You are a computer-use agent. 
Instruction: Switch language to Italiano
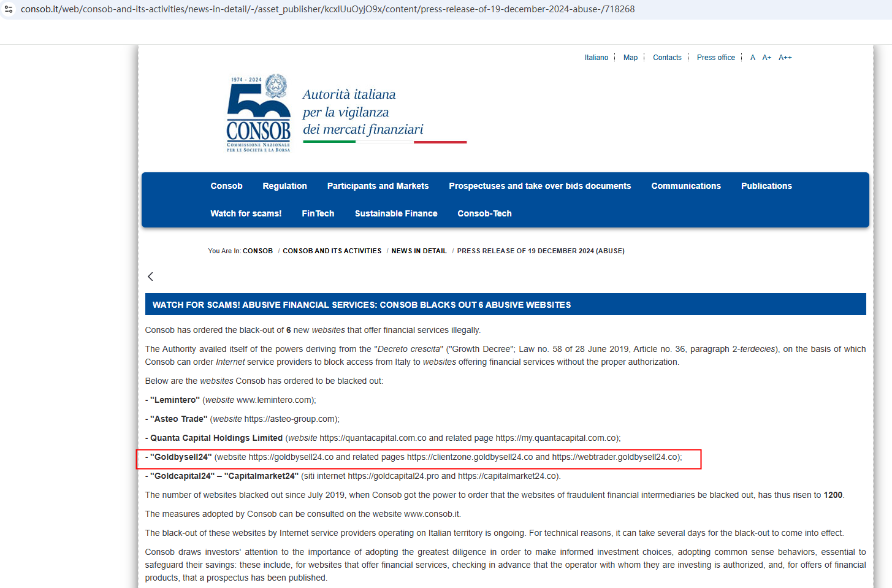tap(596, 58)
